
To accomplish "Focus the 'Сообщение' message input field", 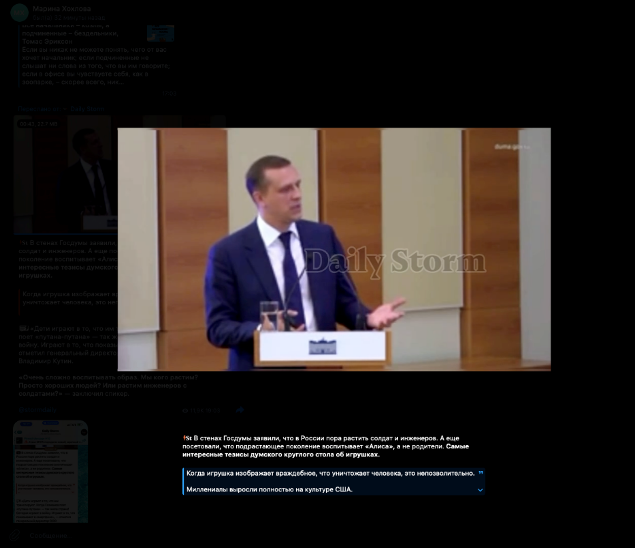I will point(49,535).
